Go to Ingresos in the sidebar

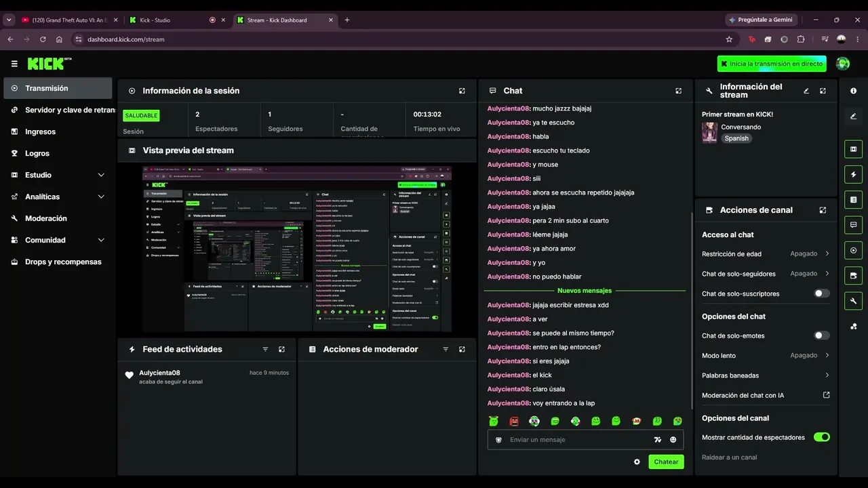[x=58, y=131]
